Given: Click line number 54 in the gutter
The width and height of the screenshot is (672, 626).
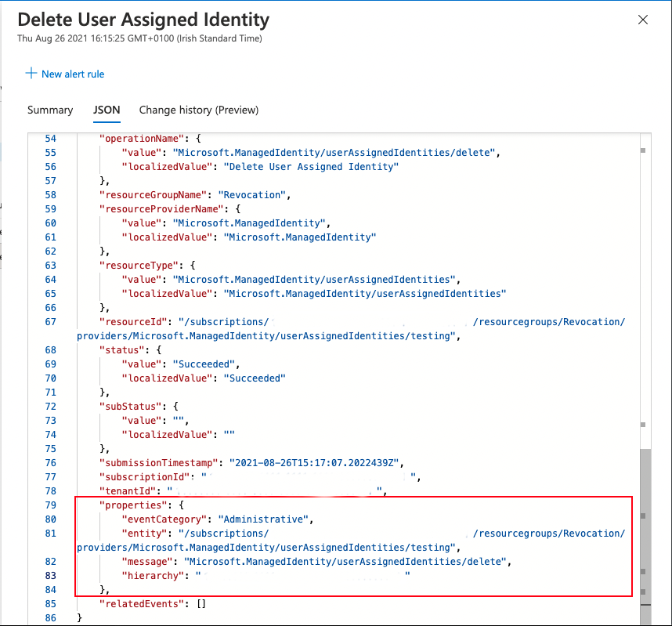Looking at the screenshot, I should pyautogui.click(x=51, y=139).
